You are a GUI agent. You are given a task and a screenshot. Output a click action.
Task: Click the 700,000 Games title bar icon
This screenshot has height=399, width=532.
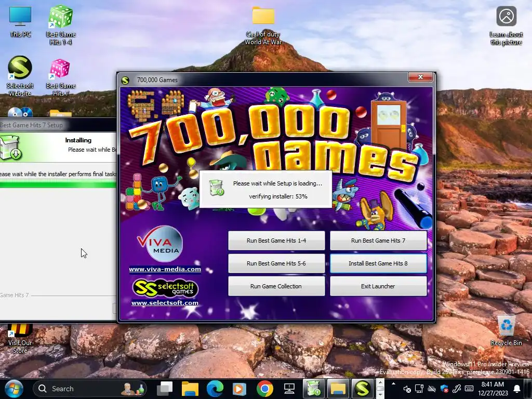coord(125,80)
